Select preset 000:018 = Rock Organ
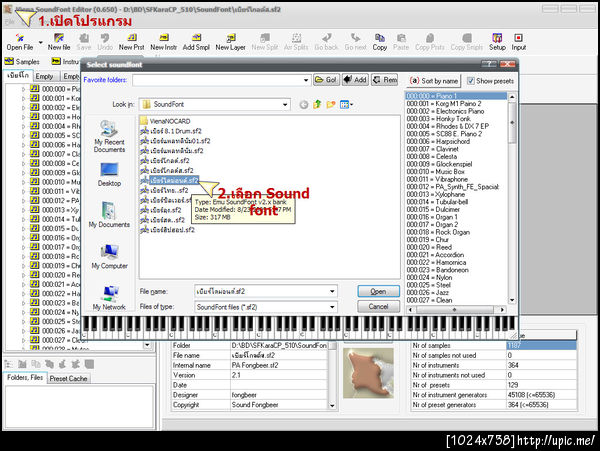Viewport: 600px width, 451px height. coord(438,232)
